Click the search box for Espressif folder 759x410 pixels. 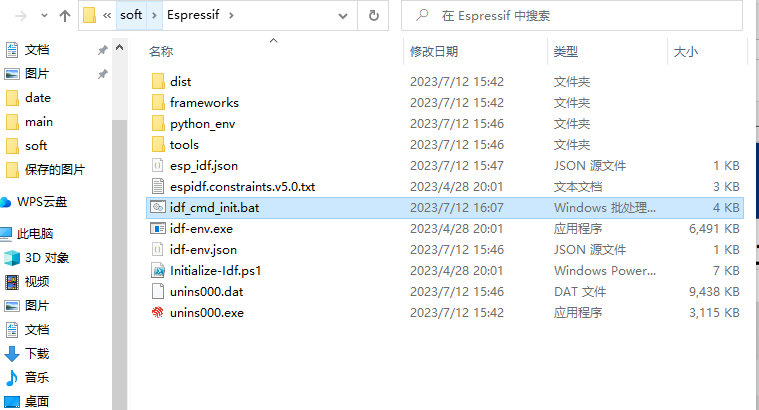(572, 16)
